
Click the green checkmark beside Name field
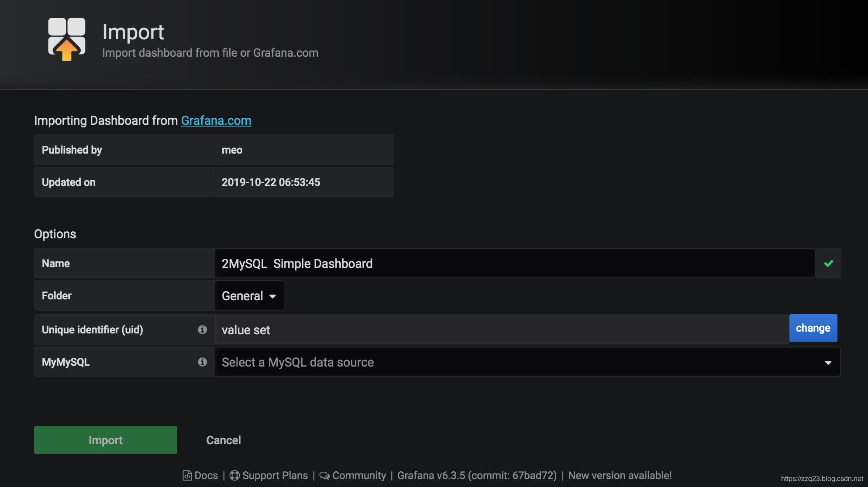coord(828,263)
